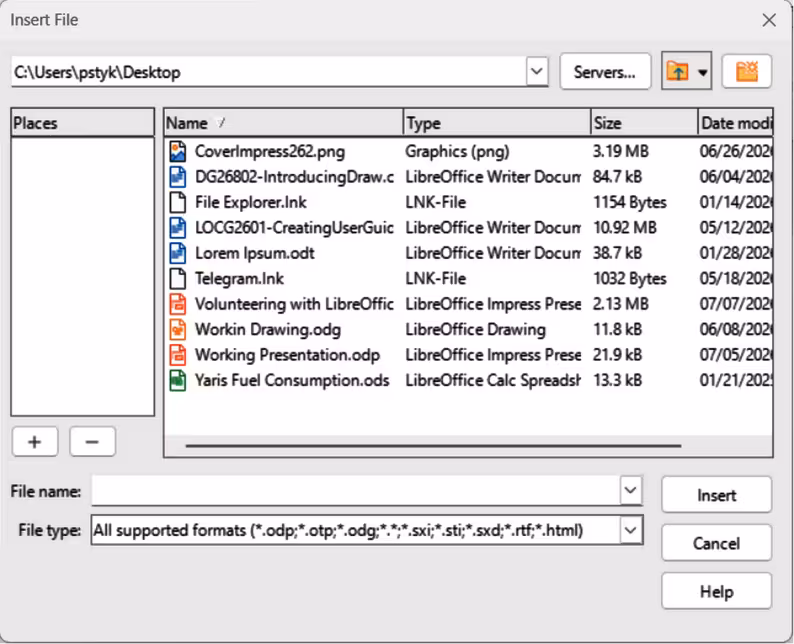Click the File Explorer.lnk file icon
This screenshot has width=794, height=644.
pyautogui.click(x=178, y=202)
